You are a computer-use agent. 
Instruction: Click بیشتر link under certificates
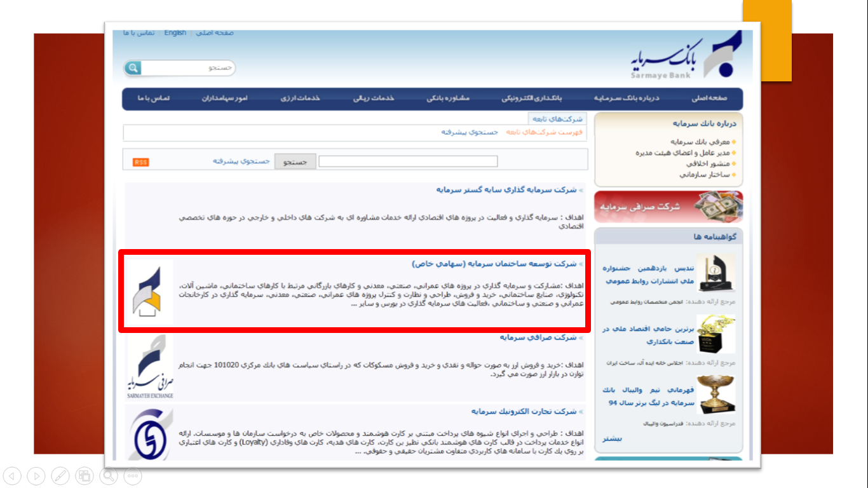(x=613, y=439)
